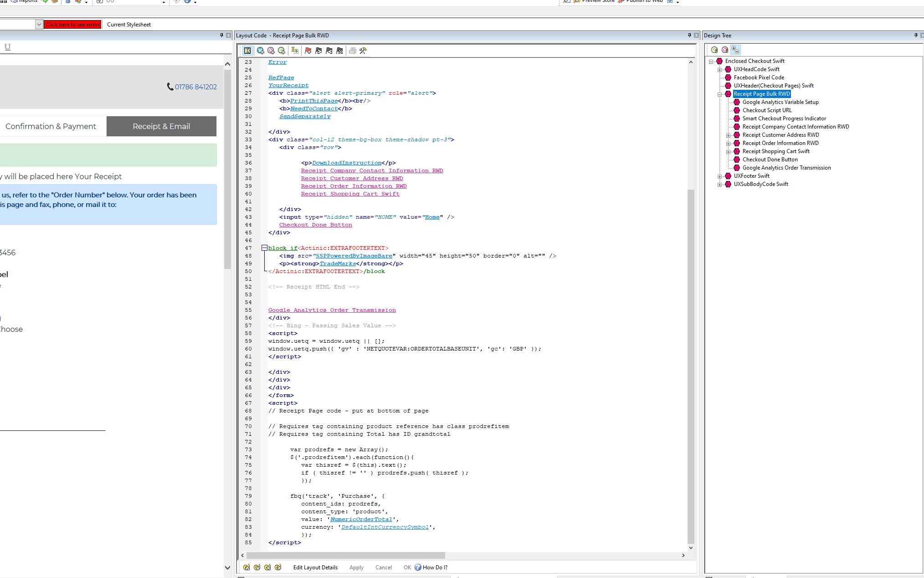The image size is (924, 578).
Task: Click the Receipt_Shopping_Cart_Swift link in code
Action: coord(350,194)
